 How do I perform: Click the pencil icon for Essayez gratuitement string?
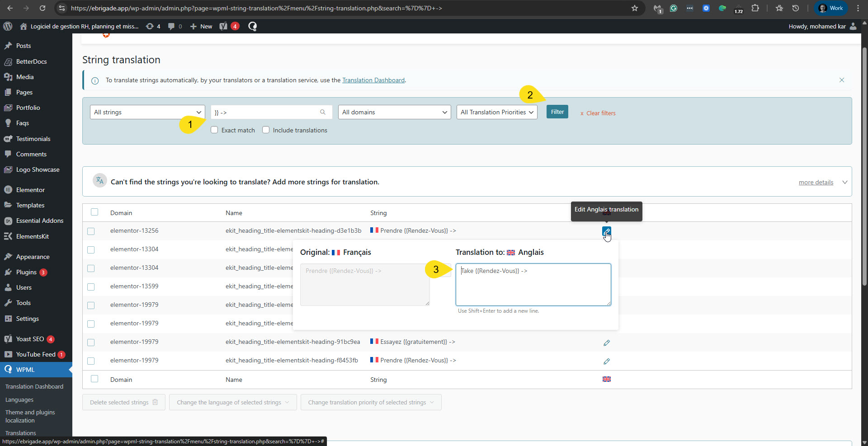pyautogui.click(x=606, y=343)
